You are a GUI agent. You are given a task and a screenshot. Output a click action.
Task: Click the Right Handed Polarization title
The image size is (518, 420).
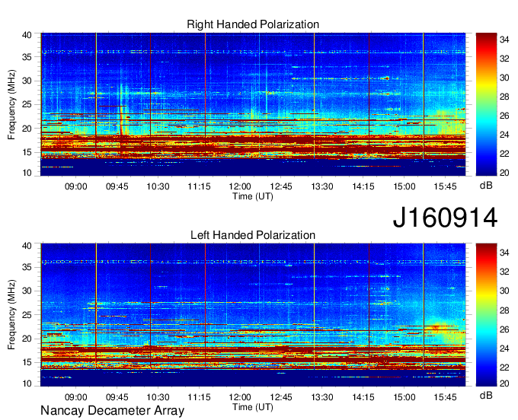coord(253,24)
